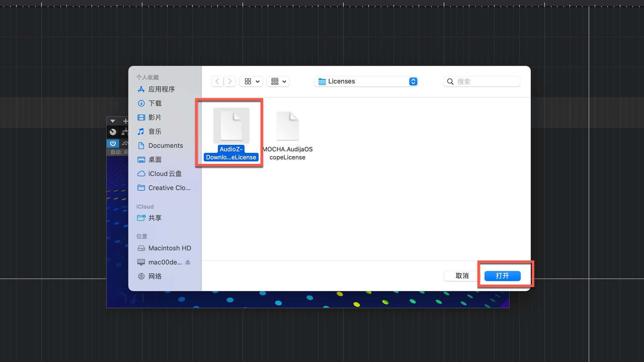Open 应用程序 in the sidebar
This screenshot has height=362, width=644.
click(161, 89)
